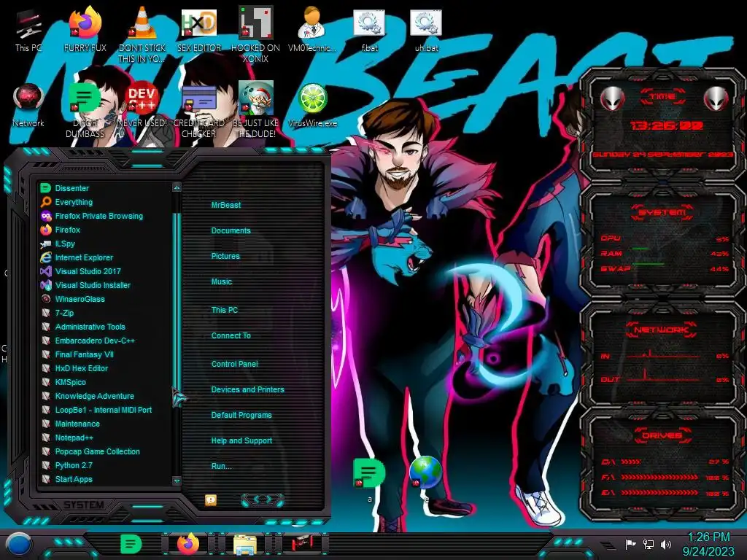Open network tray icon
Image resolution: width=747 pixels, height=560 pixels.
(x=648, y=544)
